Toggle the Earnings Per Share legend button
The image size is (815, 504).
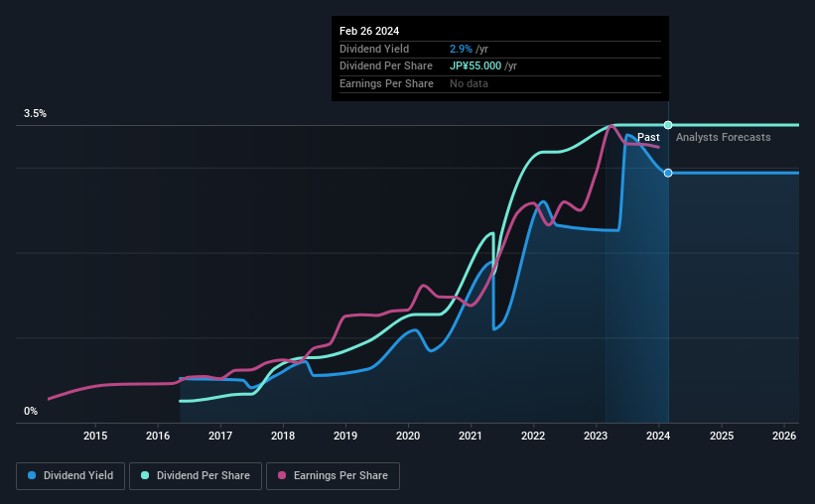tap(333, 476)
